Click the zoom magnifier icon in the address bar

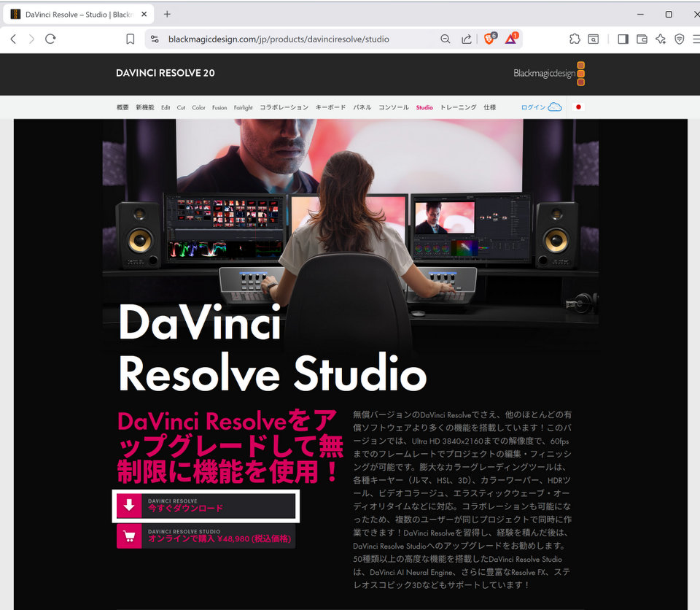445,39
